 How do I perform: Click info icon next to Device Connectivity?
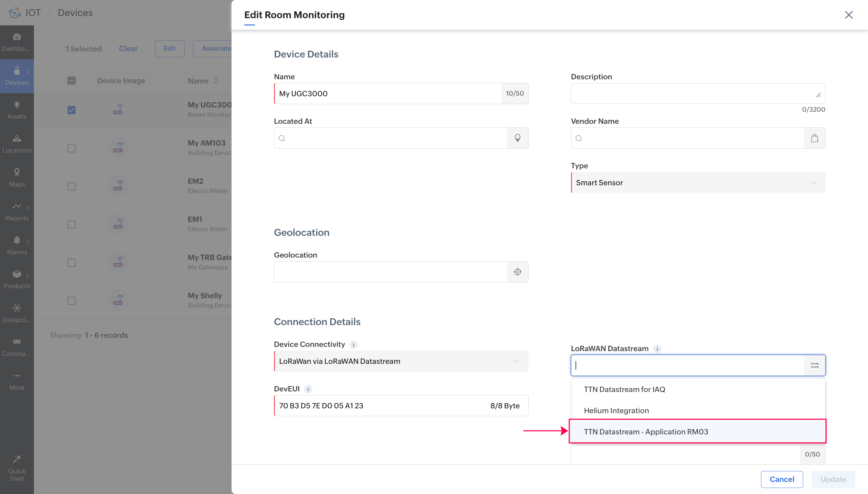click(353, 345)
